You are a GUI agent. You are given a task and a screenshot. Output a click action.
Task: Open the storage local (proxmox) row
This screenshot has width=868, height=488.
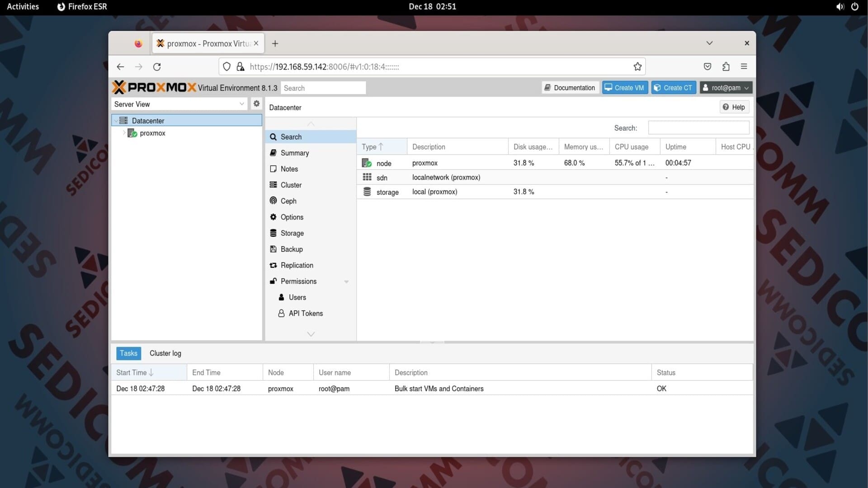434,192
